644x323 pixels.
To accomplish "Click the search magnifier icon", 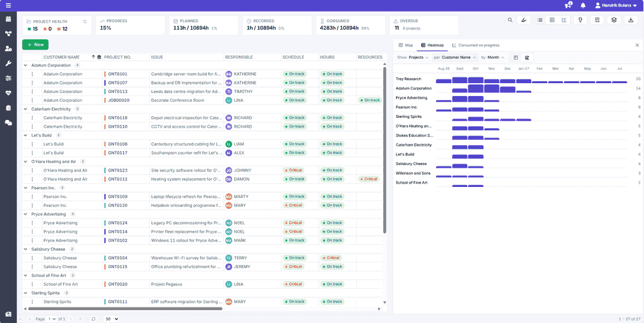I will click(x=509, y=20).
